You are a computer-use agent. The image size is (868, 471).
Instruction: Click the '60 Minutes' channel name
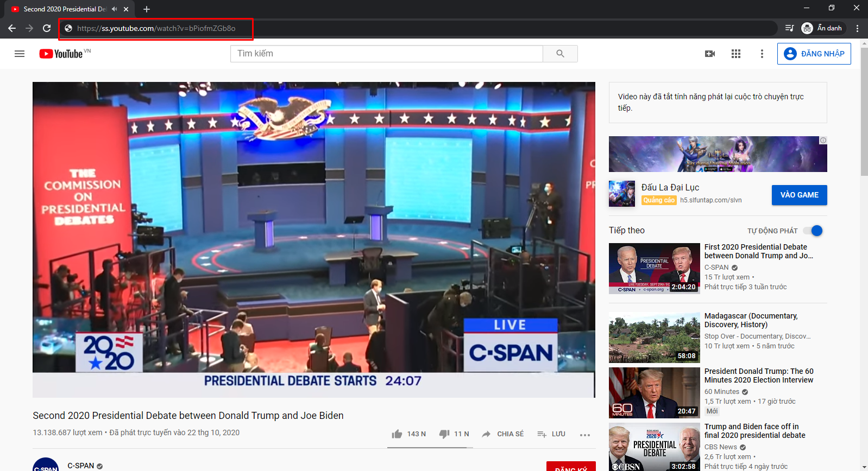point(722,392)
